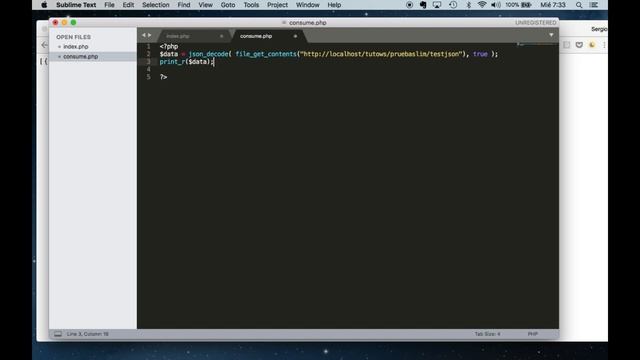Click the volume speaker icon
This screenshot has height=360, width=640.
[x=496, y=5]
